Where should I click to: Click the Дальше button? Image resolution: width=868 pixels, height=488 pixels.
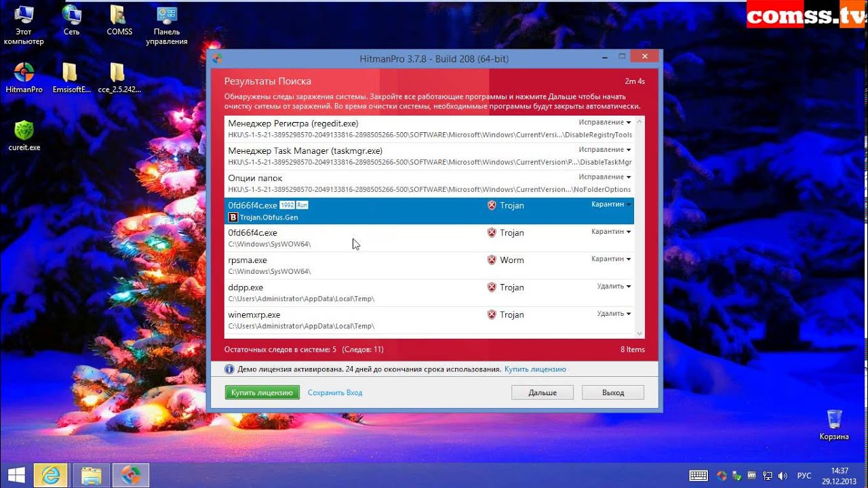(542, 392)
